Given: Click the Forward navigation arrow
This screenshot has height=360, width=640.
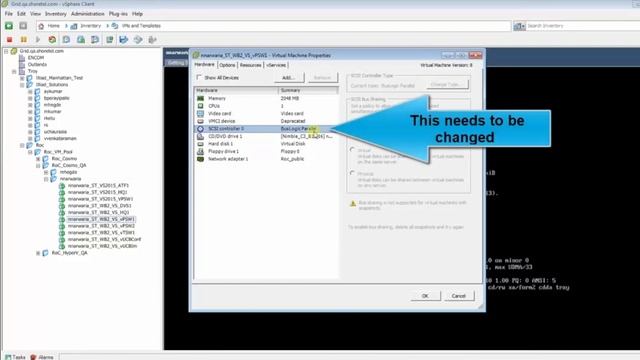Looking at the screenshot, I should click(x=23, y=26).
